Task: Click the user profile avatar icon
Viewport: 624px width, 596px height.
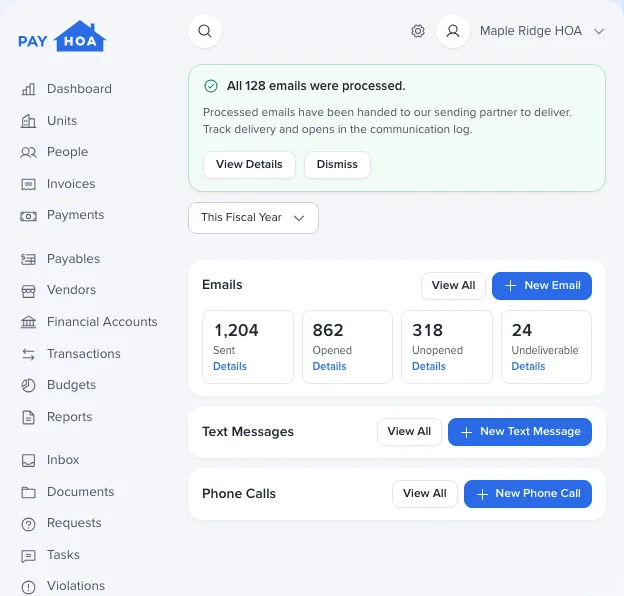Action: tap(453, 31)
